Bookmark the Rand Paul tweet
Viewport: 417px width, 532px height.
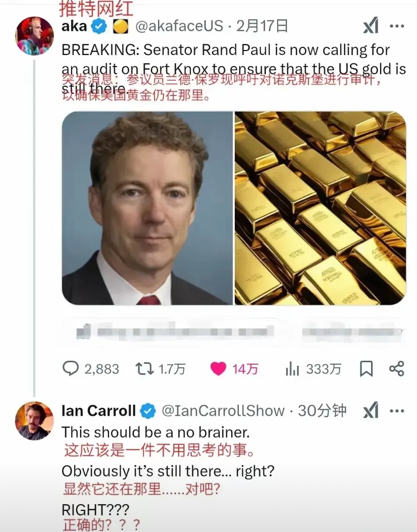366,369
